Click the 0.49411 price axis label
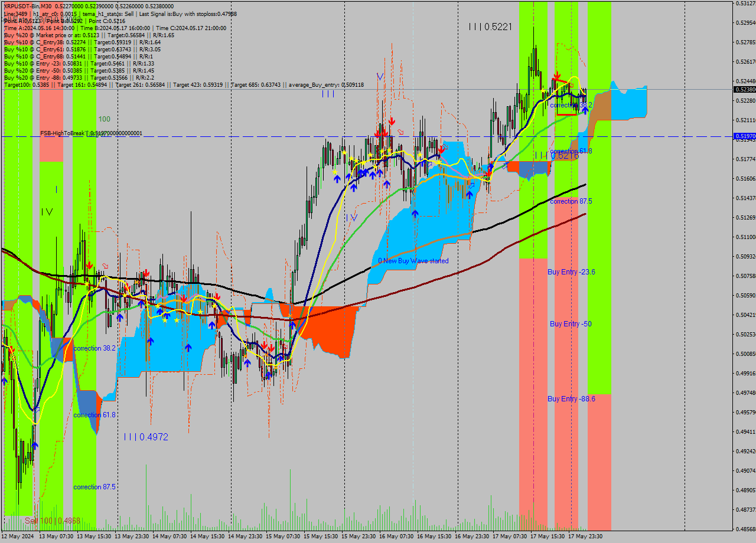Viewport: 756px width, 543px height. click(745, 431)
